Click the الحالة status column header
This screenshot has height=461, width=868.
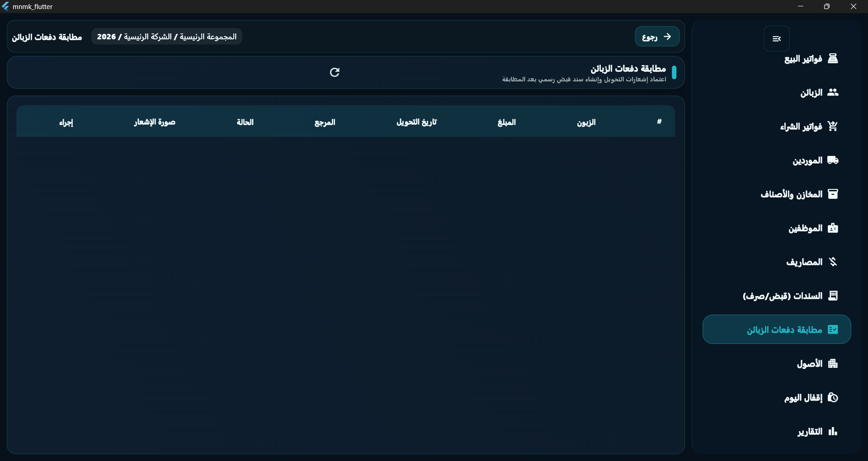(x=245, y=122)
